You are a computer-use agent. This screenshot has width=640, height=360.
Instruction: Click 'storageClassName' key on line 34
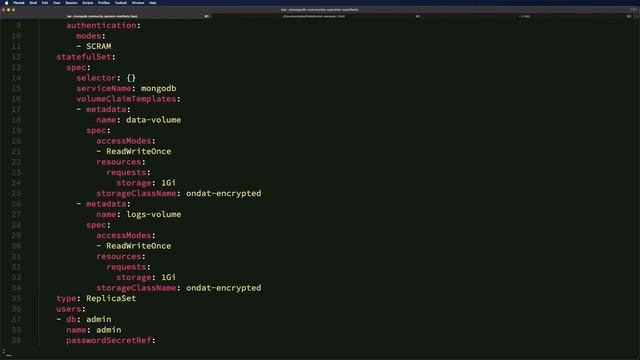pos(136,288)
